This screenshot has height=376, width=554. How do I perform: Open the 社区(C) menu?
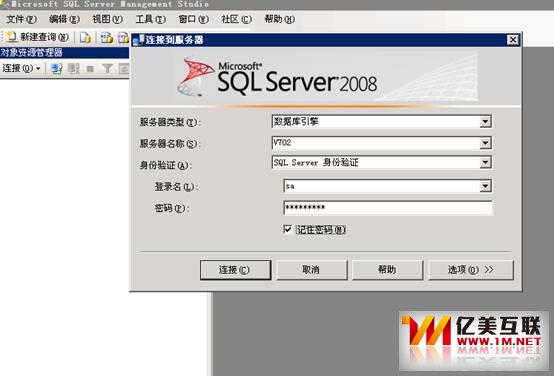click(236, 19)
